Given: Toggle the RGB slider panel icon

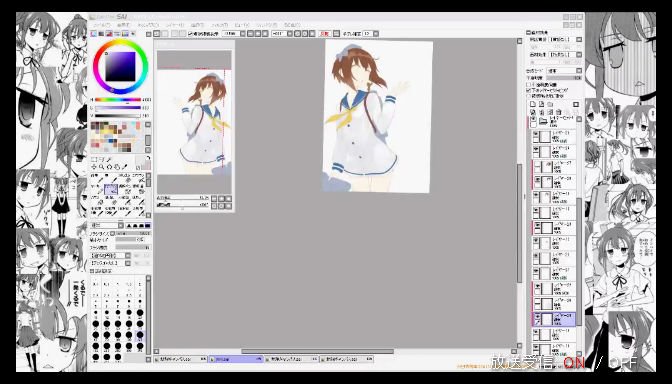Looking at the screenshot, I should click(x=102, y=34).
